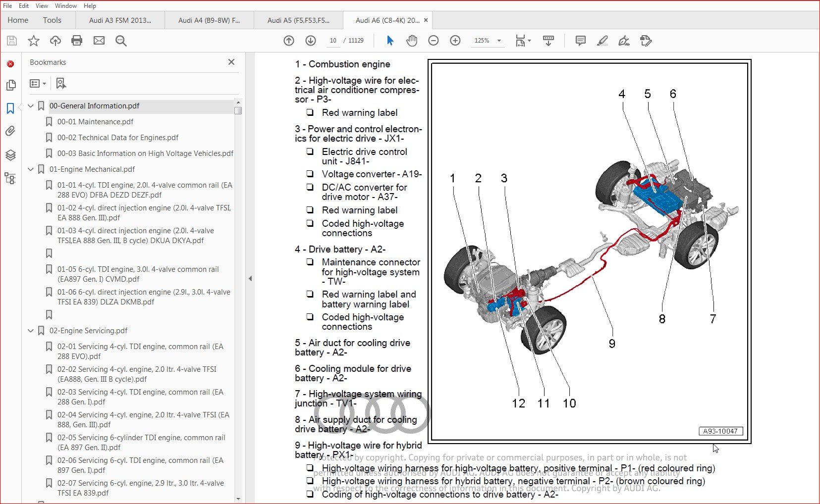
Task: Collapse the 01-Engine Mechanical.pdf bookmark
Action: click(x=31, y=169)
